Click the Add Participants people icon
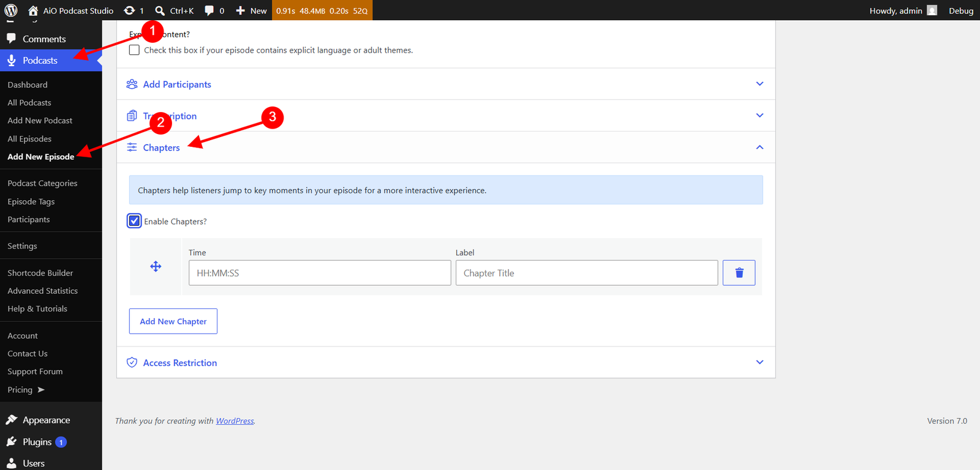980x470 pixels. tap(132, 84)
